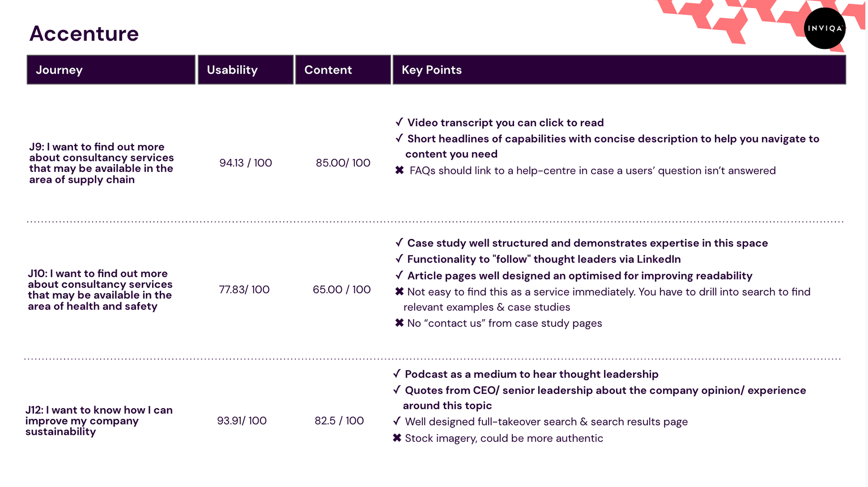868x487 pixels.
Task: Click the checkmark beside full-takeover search point
Action: (397, 421)
